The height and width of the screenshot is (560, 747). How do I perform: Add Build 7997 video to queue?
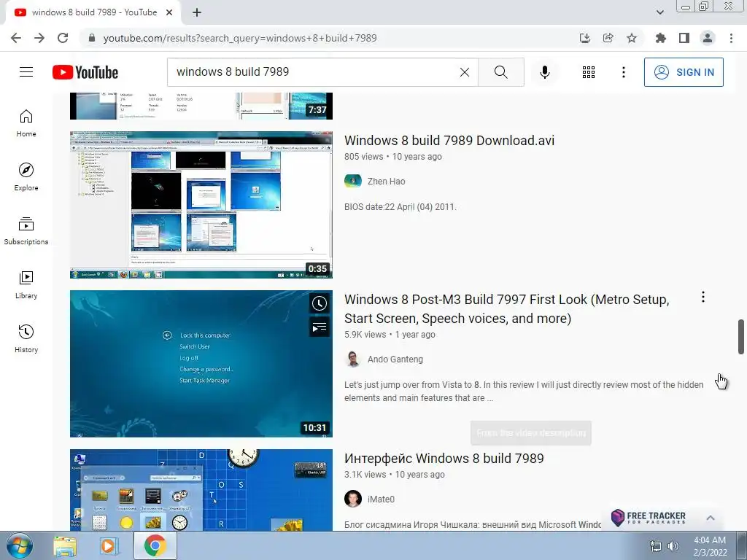pos(320,327)
